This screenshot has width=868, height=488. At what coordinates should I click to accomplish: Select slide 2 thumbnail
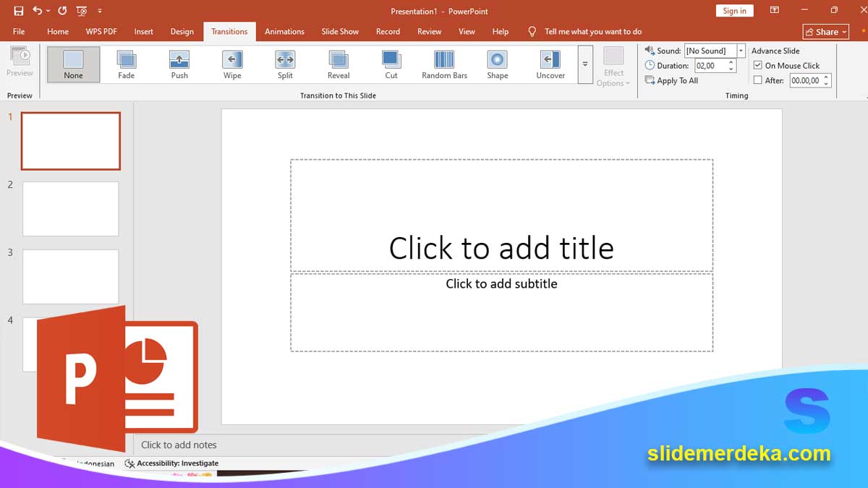pyautogui.click(x=71, y=209)
